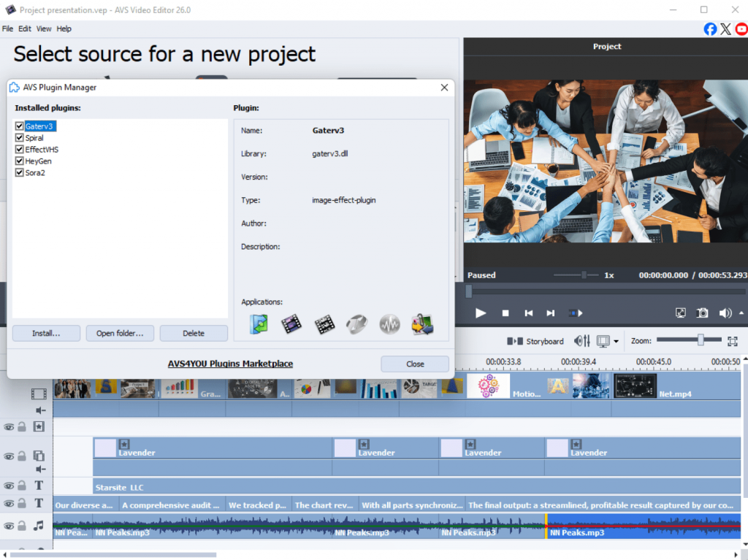Hide the video overlay track with eye icon
Viewport: 748px width, 560px height.
(x=9, y=456)
